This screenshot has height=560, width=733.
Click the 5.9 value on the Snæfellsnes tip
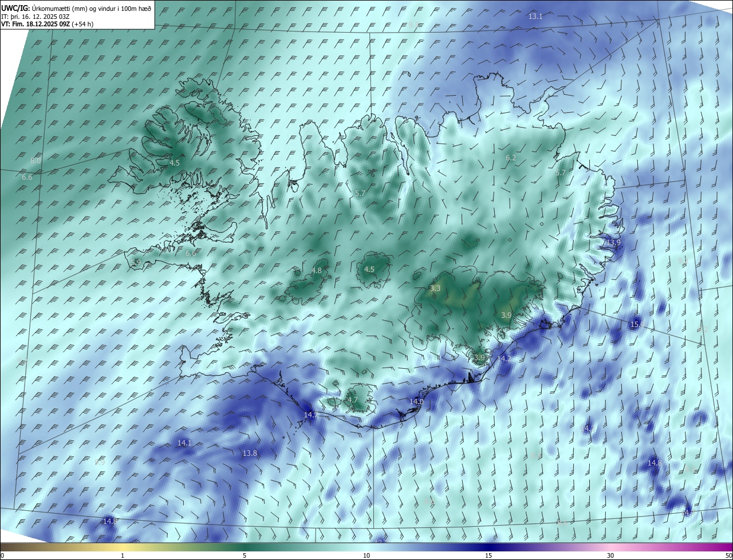136,262
